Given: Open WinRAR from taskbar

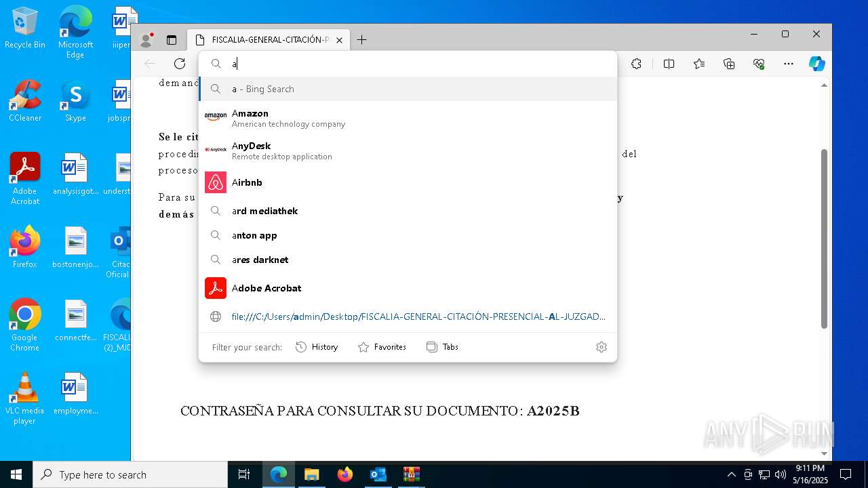Looking at the screenshot, I should tap(411, 474).
